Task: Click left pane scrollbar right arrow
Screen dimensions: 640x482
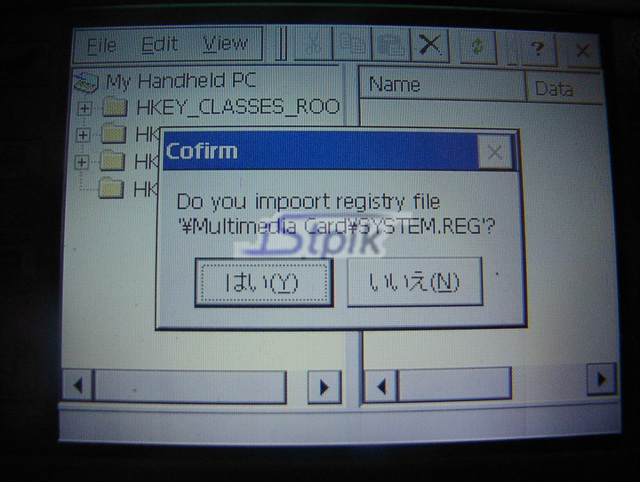Action: point(322,385)
